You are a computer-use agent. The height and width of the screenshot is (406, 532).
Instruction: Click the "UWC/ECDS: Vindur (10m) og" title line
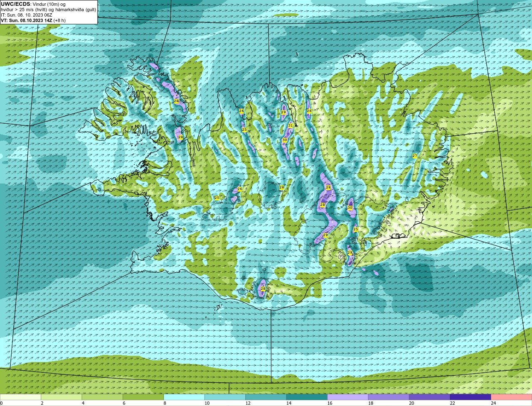33,4
